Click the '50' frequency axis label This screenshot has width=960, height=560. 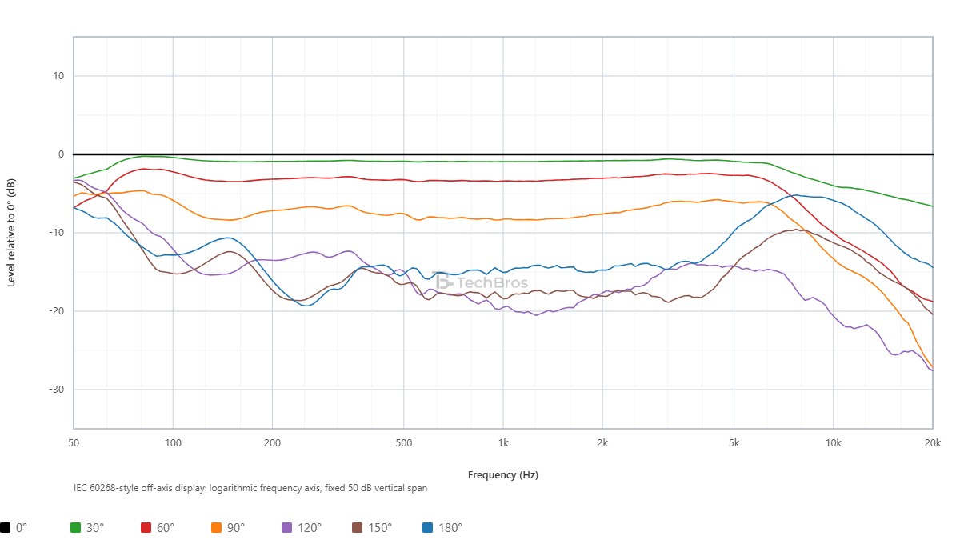pos(74,442)
